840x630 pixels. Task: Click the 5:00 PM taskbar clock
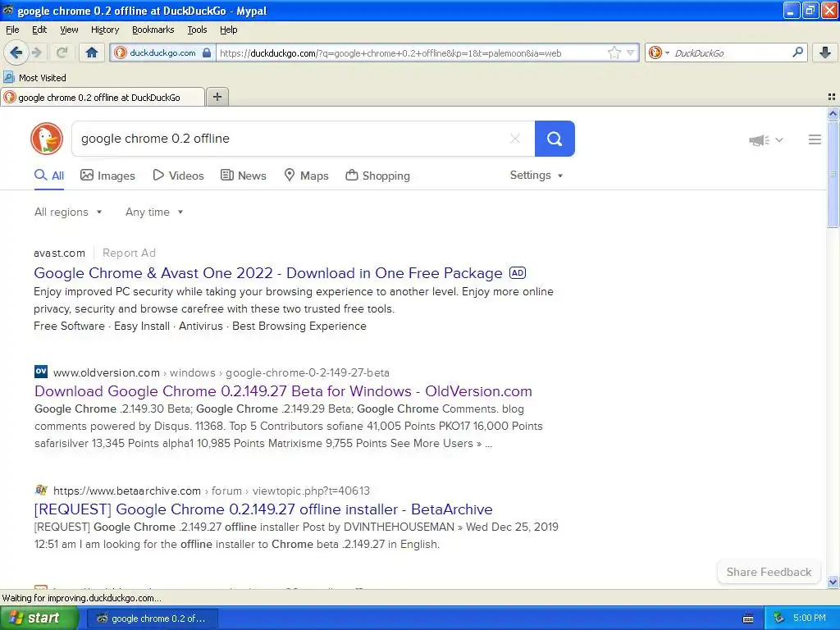click(x=810, y=619)
